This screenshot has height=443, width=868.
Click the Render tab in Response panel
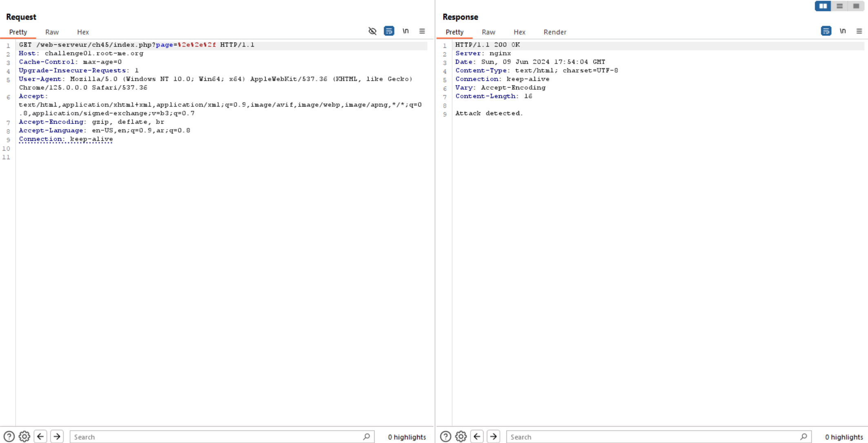(554, 32)
